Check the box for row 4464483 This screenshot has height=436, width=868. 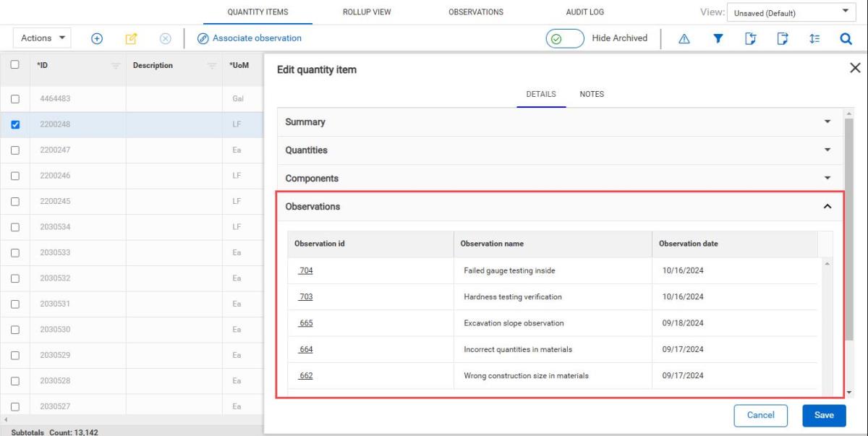tap(15, 99)
